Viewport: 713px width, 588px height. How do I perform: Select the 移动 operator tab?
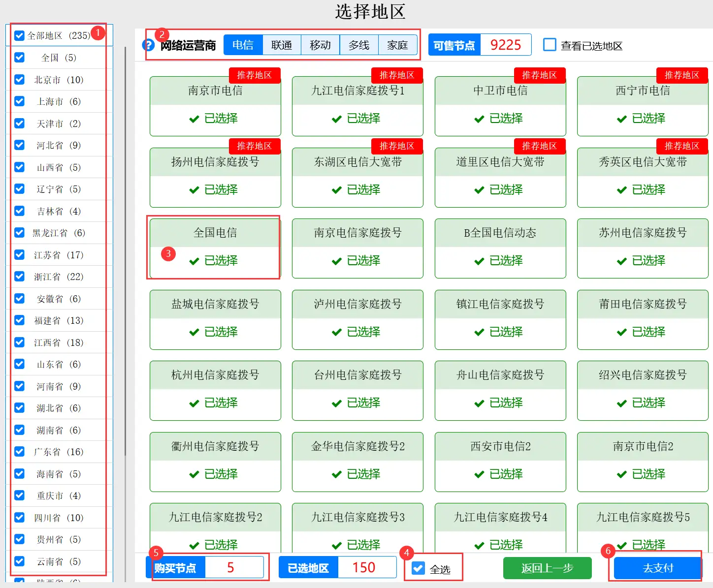(x=320, y=45)
